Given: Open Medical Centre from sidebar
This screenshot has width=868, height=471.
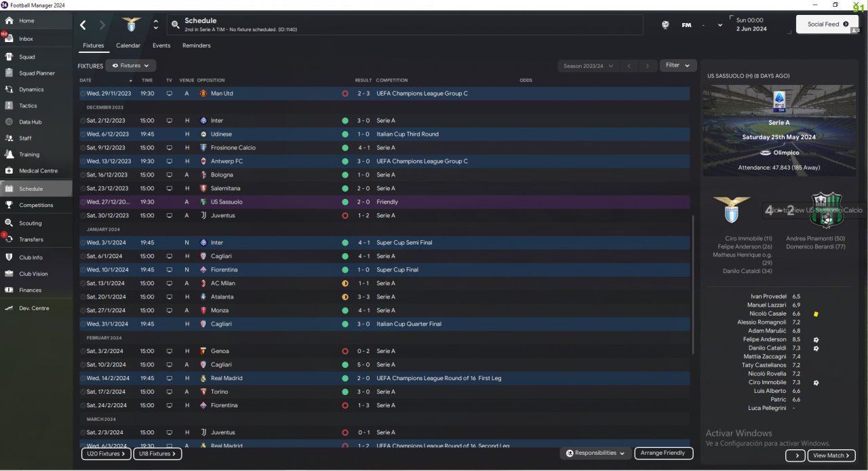Looking at the screenshot, I should pos(9,170).
